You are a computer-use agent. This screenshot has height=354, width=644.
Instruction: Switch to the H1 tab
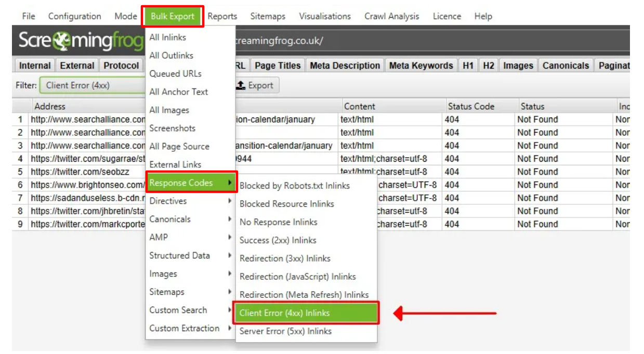(x=468, y=65)
